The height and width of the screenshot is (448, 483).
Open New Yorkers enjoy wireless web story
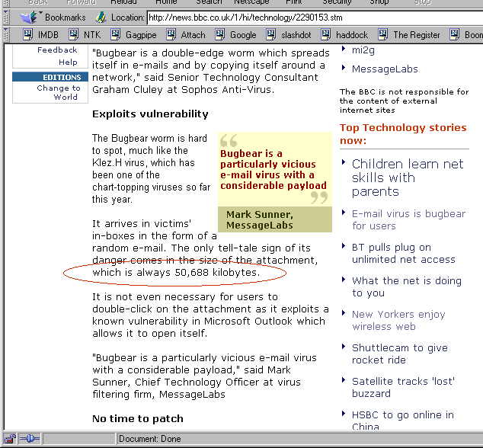(398, 321)
